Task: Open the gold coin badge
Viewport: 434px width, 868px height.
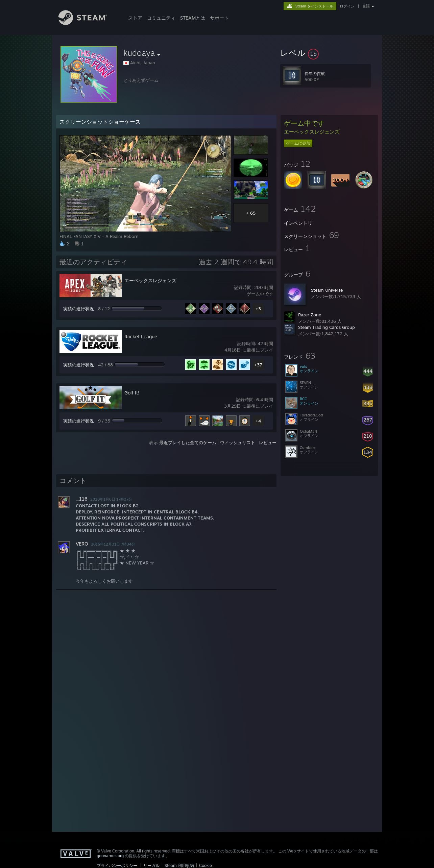Action: (293, 180)
